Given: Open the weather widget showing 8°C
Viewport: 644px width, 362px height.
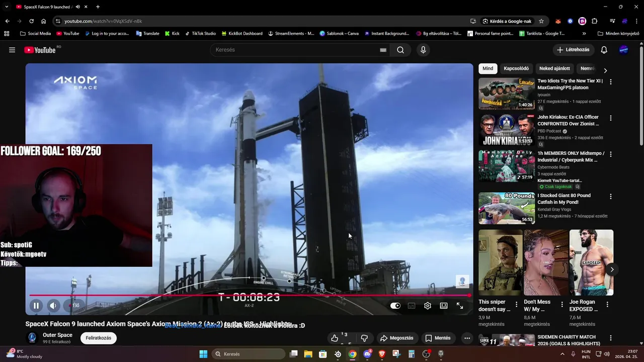Looking at the screenshot, I should coord(24,354).
